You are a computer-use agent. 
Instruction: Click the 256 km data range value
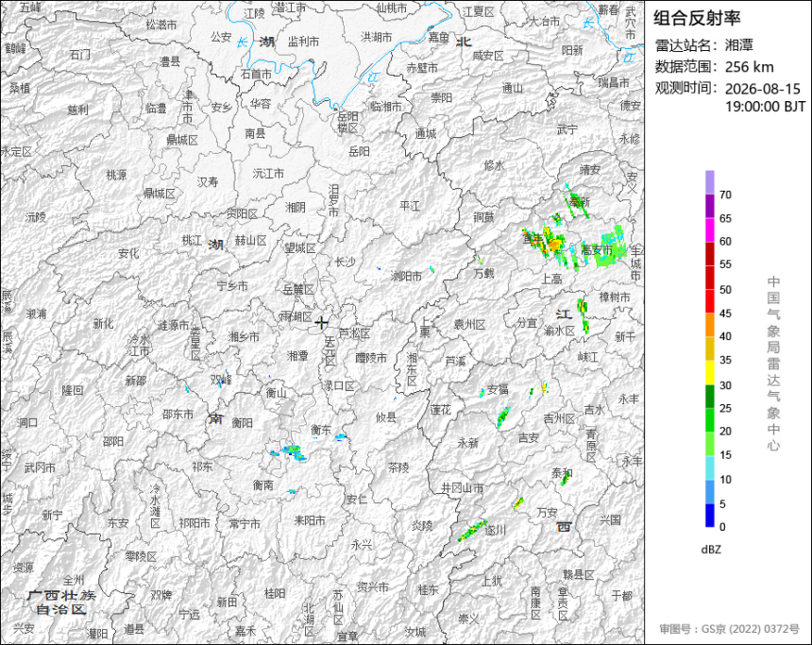pos(750,67)
